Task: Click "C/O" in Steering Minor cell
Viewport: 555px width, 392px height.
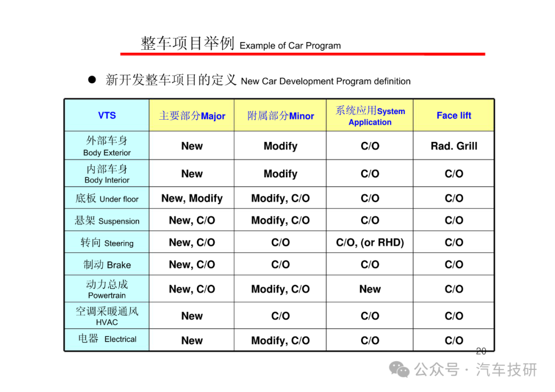Action: tap(281, 242)
